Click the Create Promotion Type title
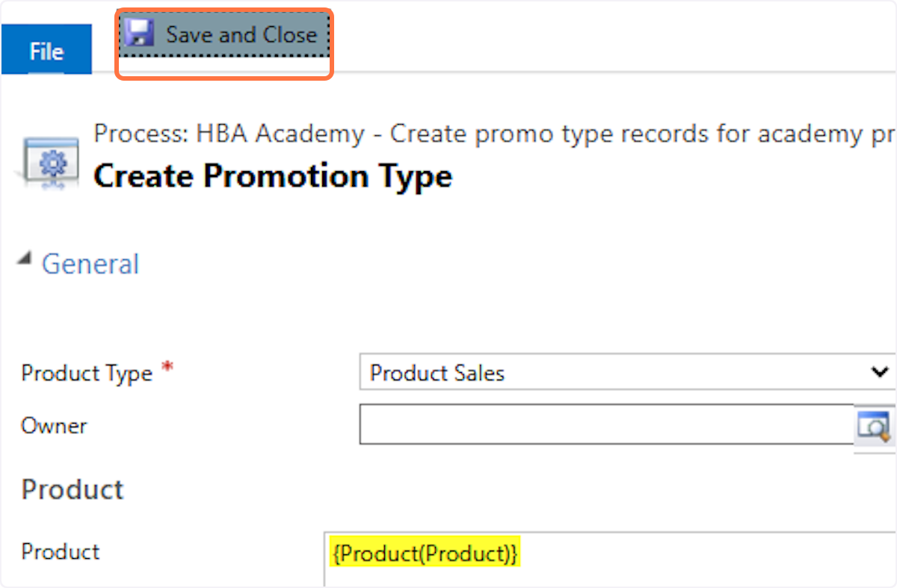This screenshot has height=588, width=897. (273, 176)
